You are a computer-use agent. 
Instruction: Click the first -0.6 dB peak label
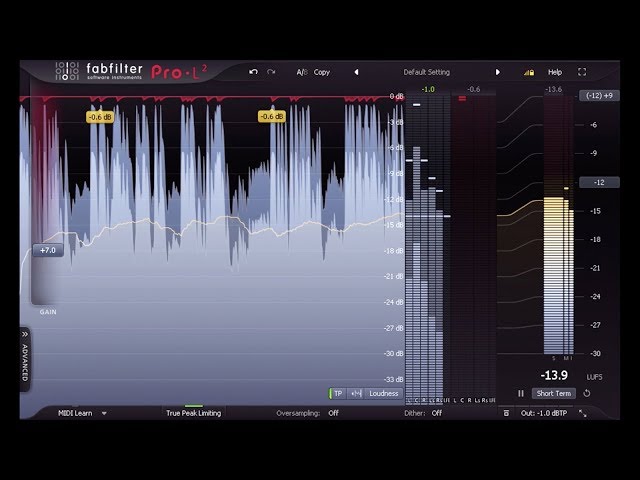click(x=100, y=117)
